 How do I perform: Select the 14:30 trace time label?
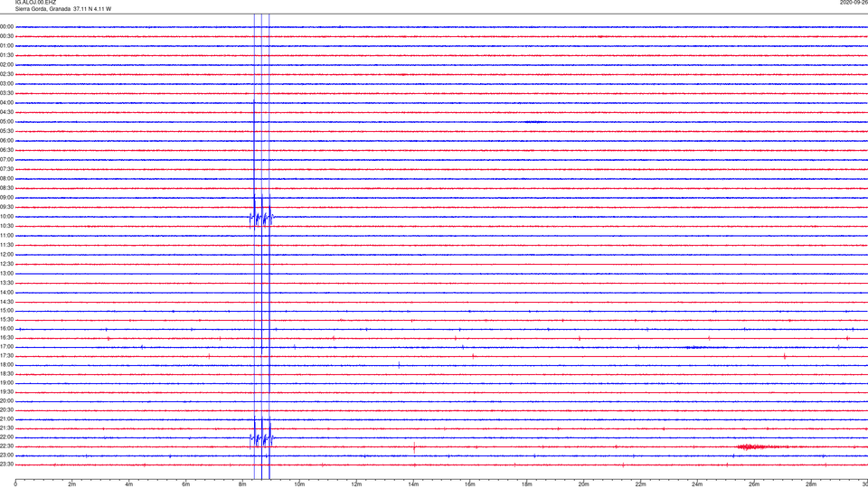pos(7,302)
